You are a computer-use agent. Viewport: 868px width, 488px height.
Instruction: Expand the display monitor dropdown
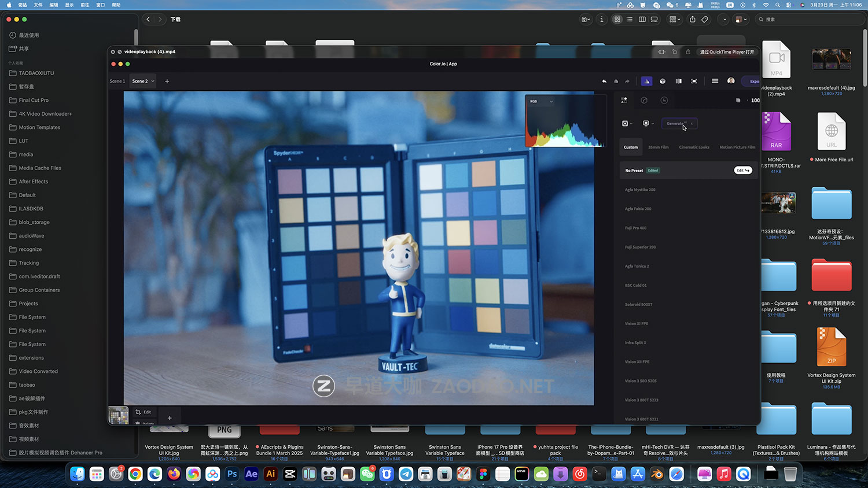point(648,123)
